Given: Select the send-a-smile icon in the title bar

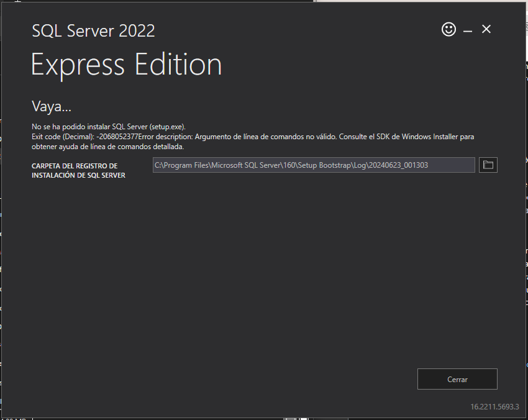Looking at the screenshot, I should (448, 29).
